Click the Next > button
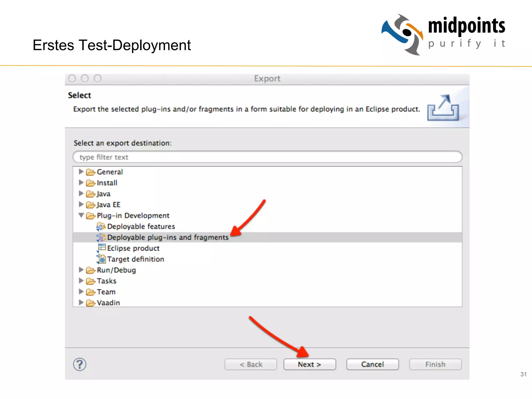The width and height of the screenshot is (532, 399). click(310, 364)
